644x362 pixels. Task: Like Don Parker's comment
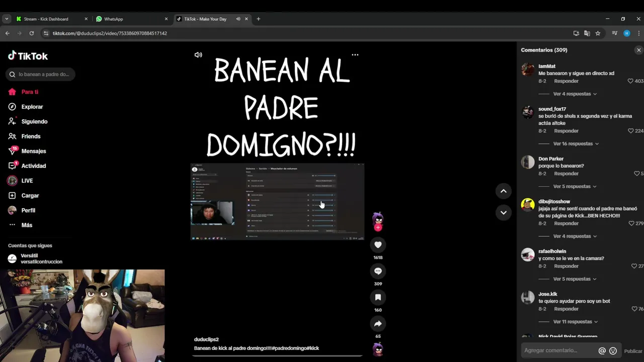(x=636, y=173)
